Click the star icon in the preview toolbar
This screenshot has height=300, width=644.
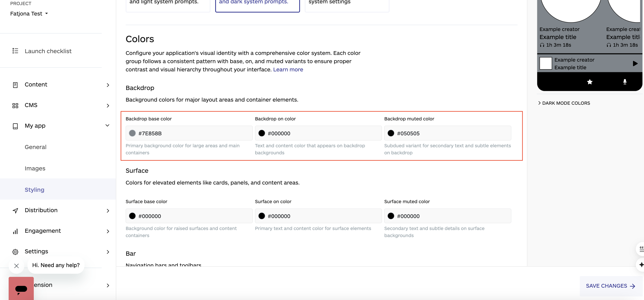(590, 82)
